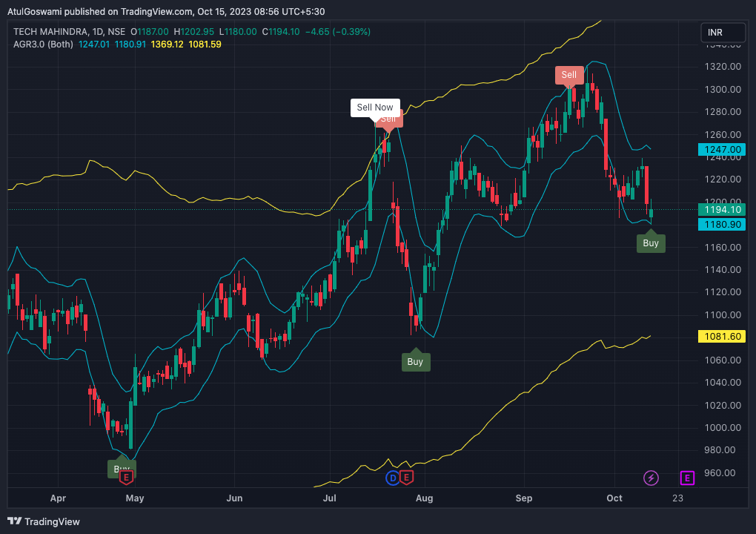Viewport: 756px width, 534px height.
Task: Open the magenta E upcoming earnings icon
Action: tap(687, 478)
